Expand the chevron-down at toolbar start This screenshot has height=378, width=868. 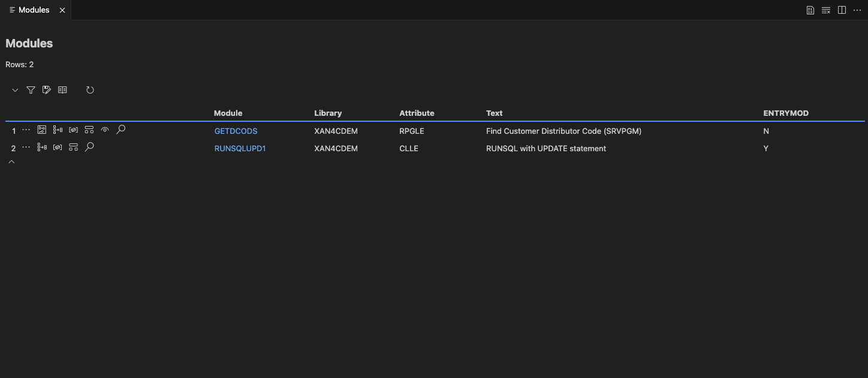point(15,90)
